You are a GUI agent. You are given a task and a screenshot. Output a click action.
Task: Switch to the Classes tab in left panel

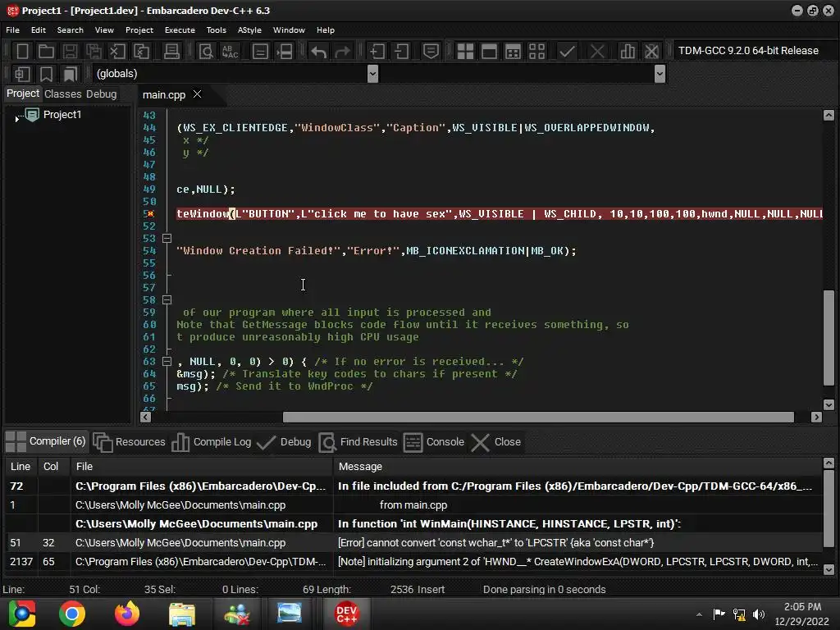coord(62,94)
